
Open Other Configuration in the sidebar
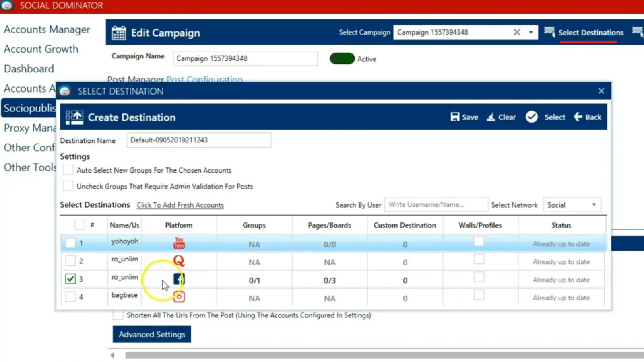tap(30, 148)
